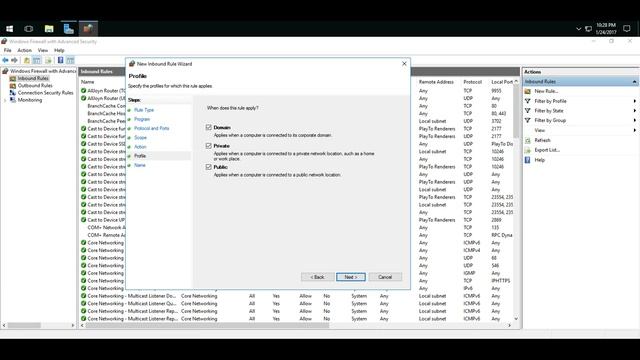Viewport: 640px width, 360px height.
Task: Click the Remote Address column header
Action: [436, 82]
